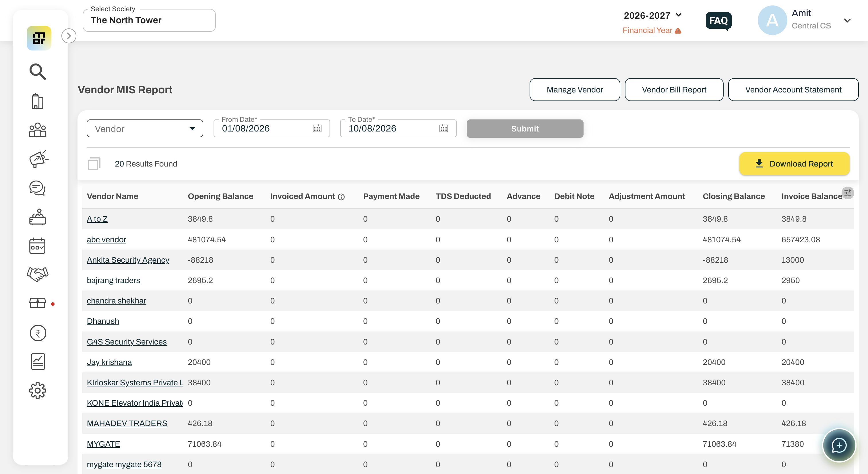Click the Submit button
868x474 pixels.
click(525, 128)
